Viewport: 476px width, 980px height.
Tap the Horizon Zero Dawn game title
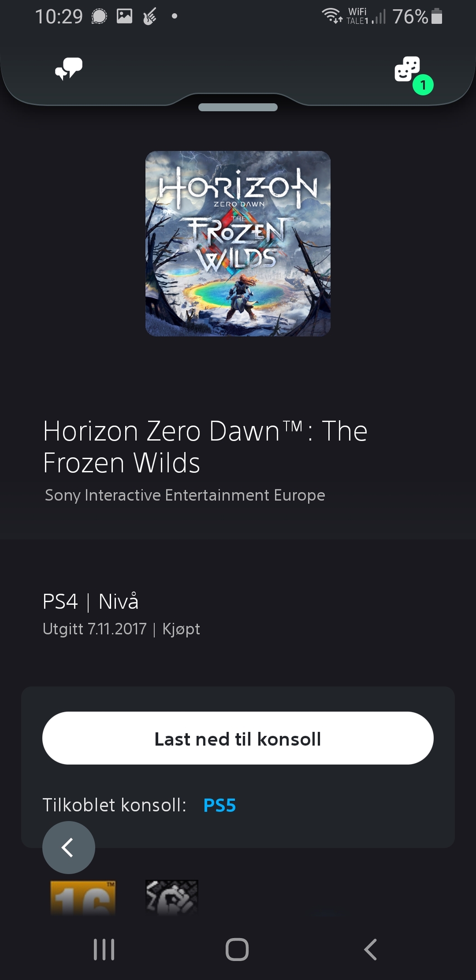click(205, 446)
